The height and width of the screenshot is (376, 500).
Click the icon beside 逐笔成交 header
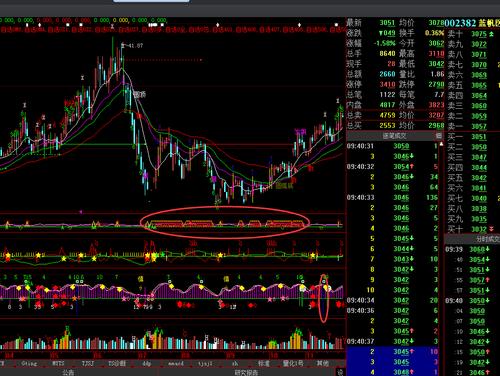[x=439, y=136]
